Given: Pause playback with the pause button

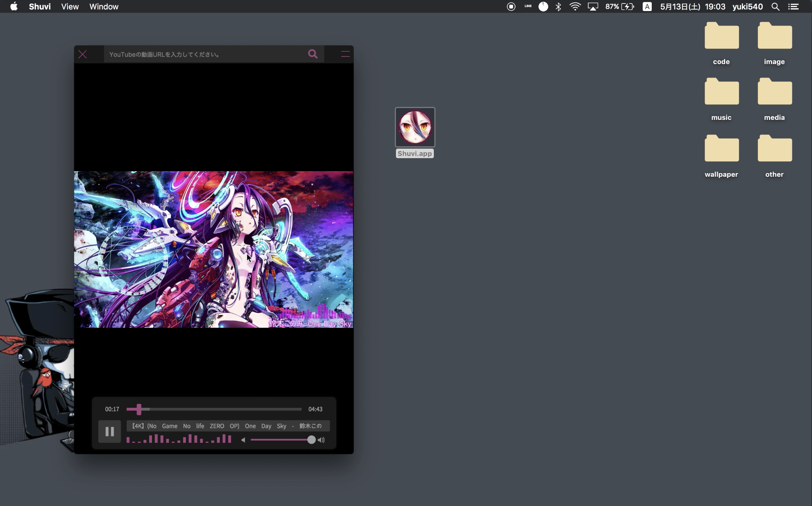Looking at the screenshot, I should coord(109,431).
